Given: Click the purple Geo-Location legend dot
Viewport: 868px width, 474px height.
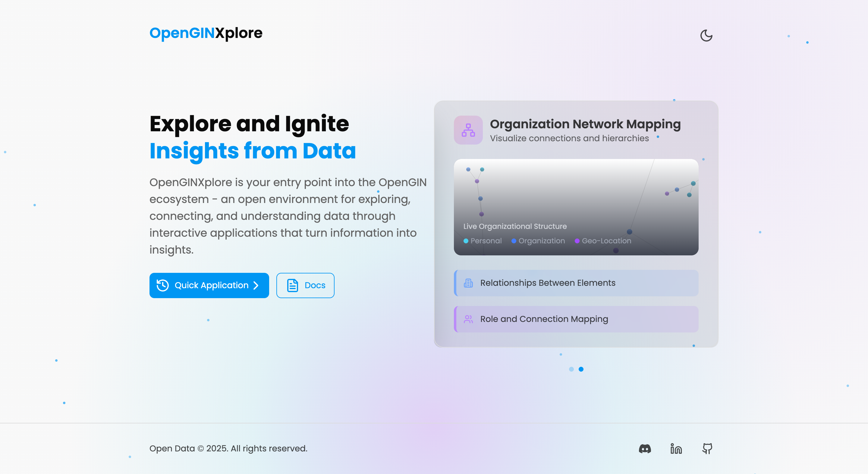Looking at the screenshot, I should tap(577, 241).
